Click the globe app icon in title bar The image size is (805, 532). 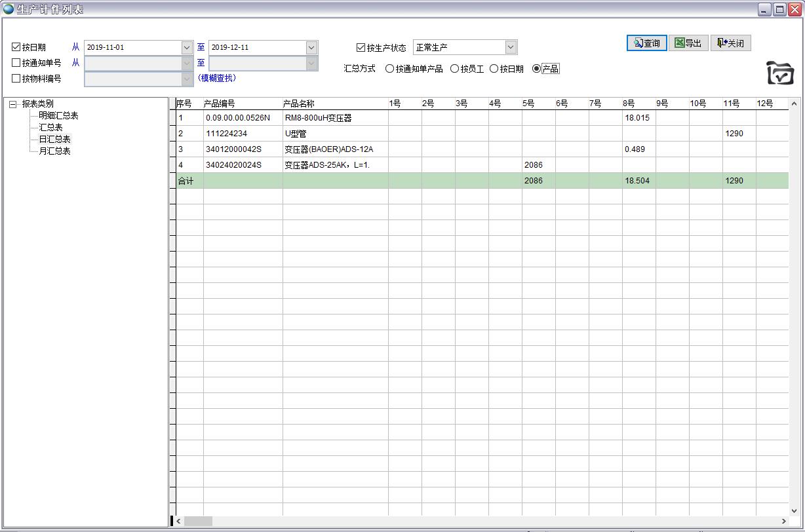[x=9, y=9]
